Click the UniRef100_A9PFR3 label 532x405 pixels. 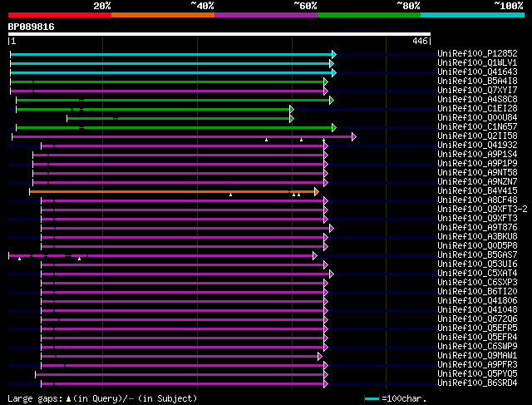click(x=477, y=365)
